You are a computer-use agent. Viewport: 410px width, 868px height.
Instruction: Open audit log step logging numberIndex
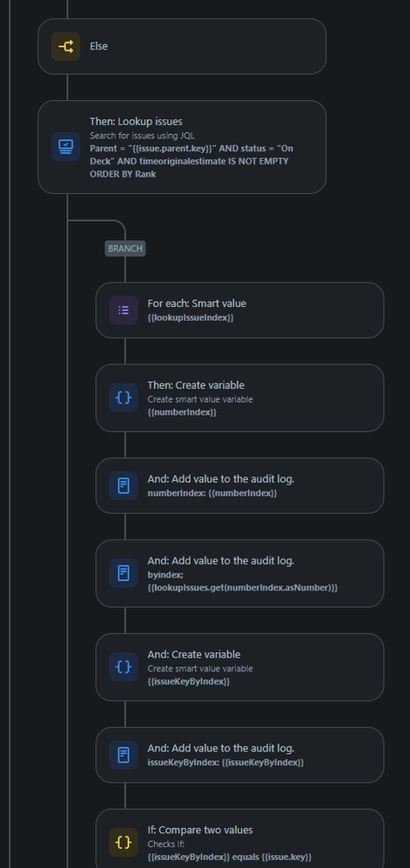click(239, 485)
